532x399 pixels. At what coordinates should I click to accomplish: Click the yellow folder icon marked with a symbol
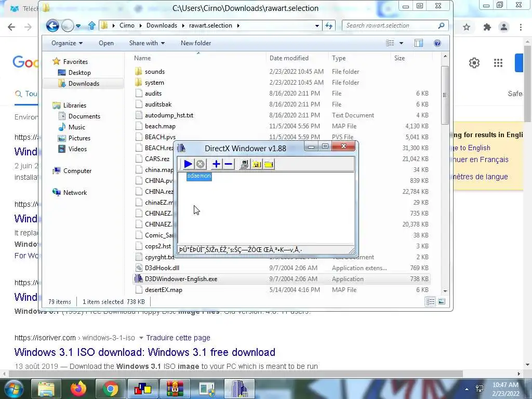tap(257, 165)
